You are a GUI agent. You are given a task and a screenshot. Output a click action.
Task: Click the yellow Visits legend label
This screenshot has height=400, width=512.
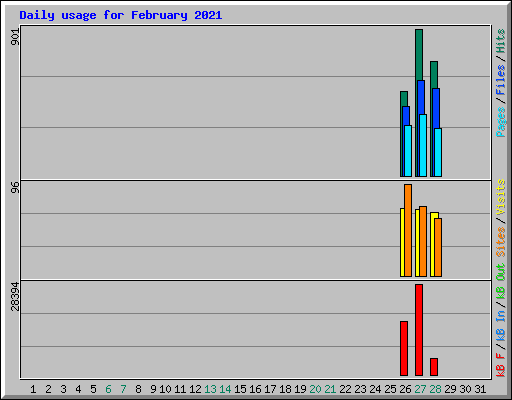point(500,197)
